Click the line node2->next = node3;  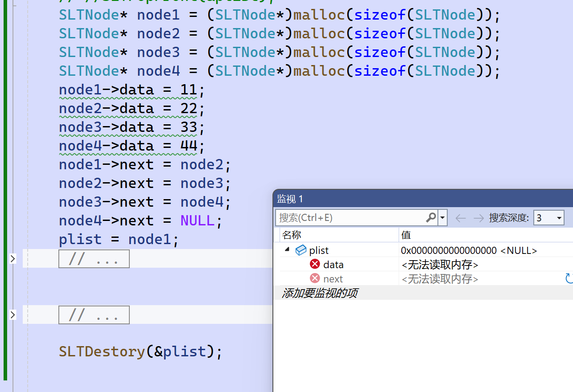[x=145, y=184]
